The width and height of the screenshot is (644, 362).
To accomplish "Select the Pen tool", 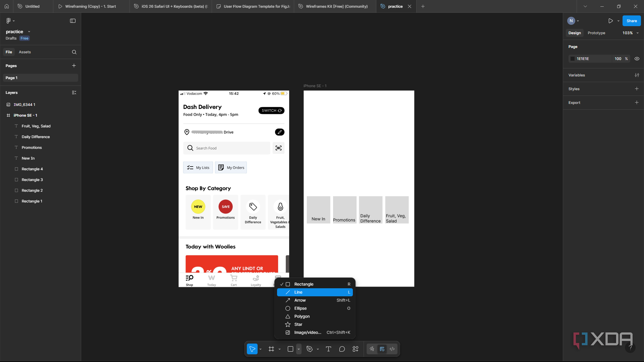I will coord(310,349).
